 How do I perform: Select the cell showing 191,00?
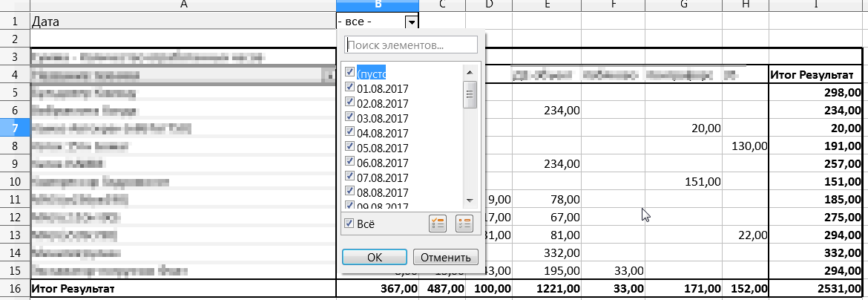tap(815, 146)
